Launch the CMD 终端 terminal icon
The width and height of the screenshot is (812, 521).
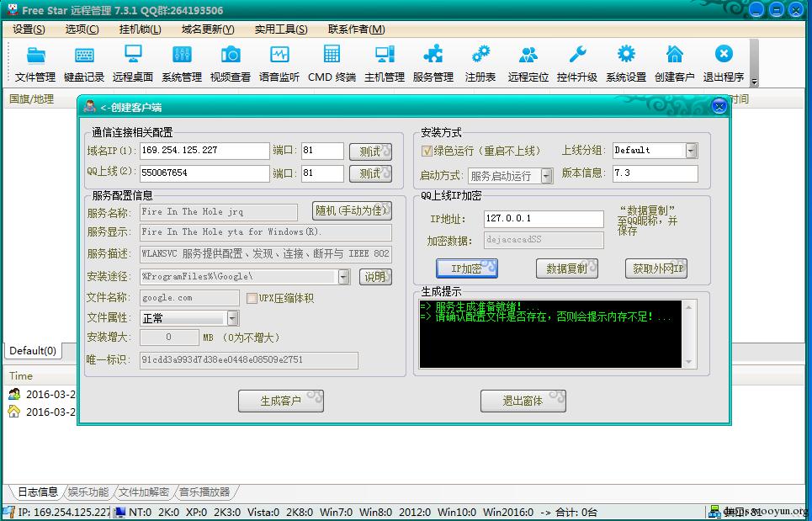coord(332,63)
